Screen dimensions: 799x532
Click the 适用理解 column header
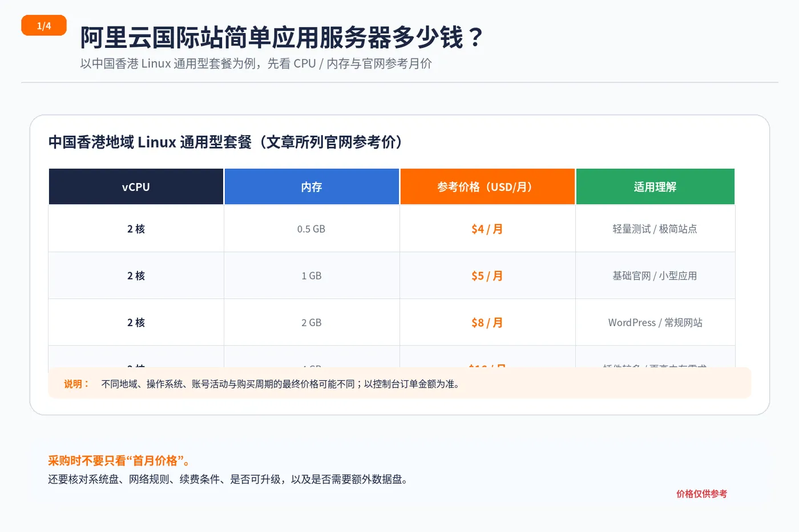coord(655,186)
